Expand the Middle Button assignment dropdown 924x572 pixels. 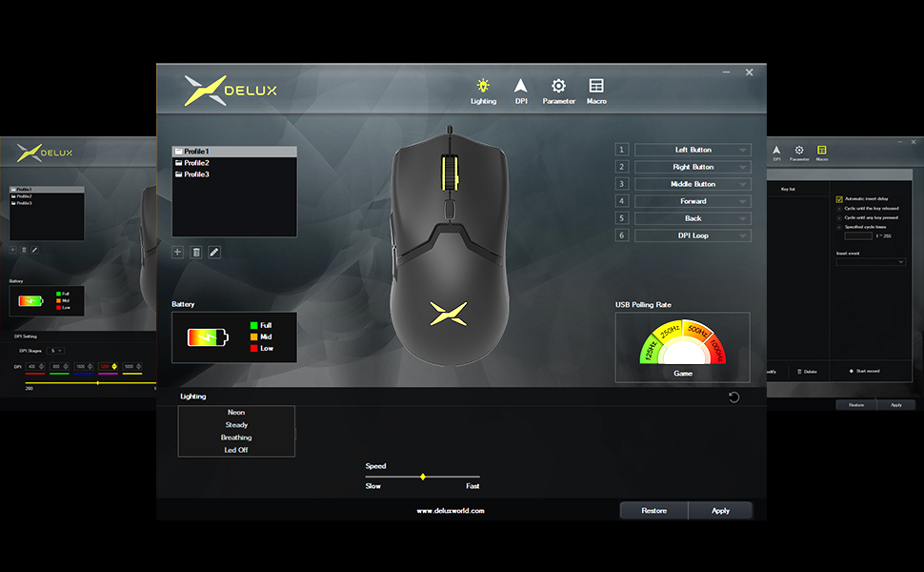pyautogui.click(x=693, y=184)
